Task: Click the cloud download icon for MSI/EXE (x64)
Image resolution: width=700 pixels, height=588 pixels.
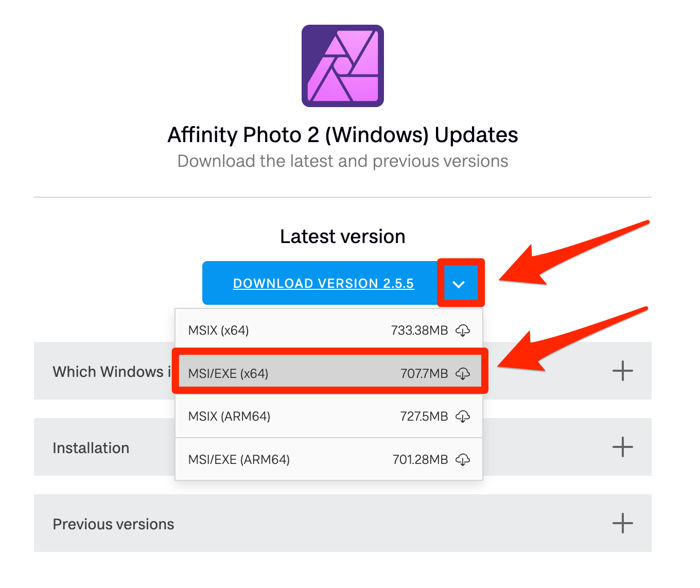Action: pyautogui.click(x=463, y=374)
